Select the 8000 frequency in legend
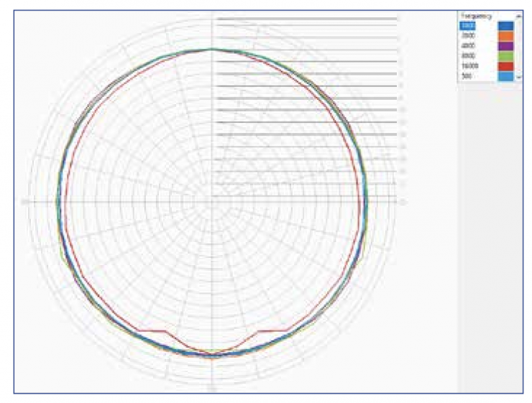This screenshot has height=403, width=532. (468, 55)
